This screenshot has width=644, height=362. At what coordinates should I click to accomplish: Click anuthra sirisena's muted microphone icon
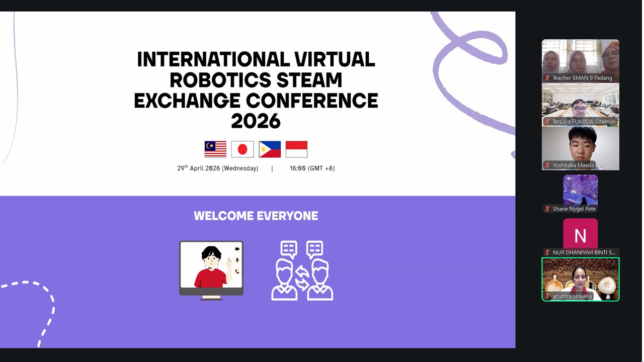point(547,297)
